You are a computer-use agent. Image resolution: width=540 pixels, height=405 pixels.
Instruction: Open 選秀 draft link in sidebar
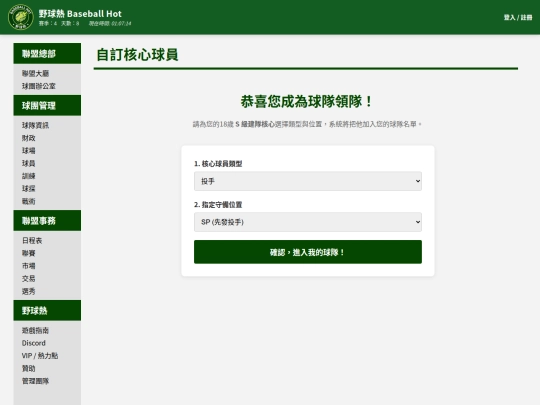coord(29,291)
